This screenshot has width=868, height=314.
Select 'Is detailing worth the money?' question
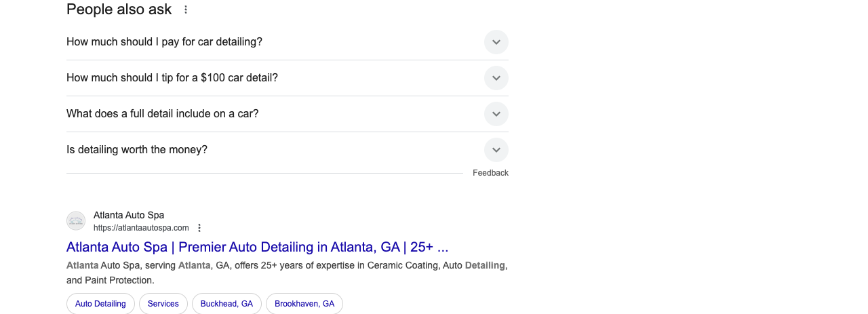pos(137,150)
